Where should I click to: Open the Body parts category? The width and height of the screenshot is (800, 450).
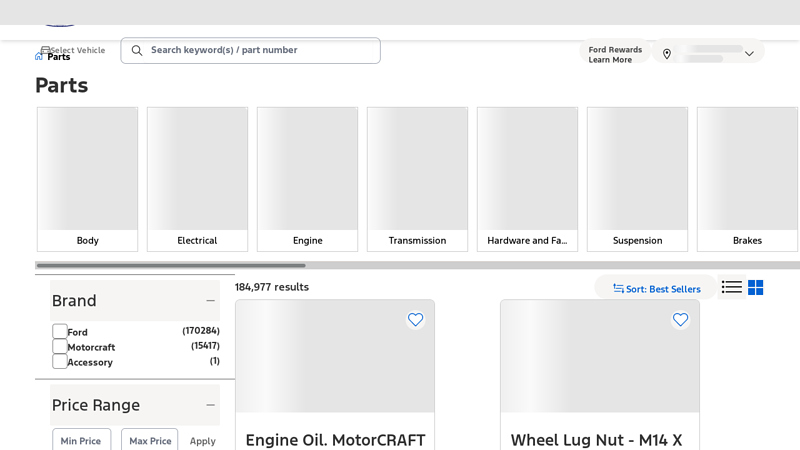coord(87,179)
